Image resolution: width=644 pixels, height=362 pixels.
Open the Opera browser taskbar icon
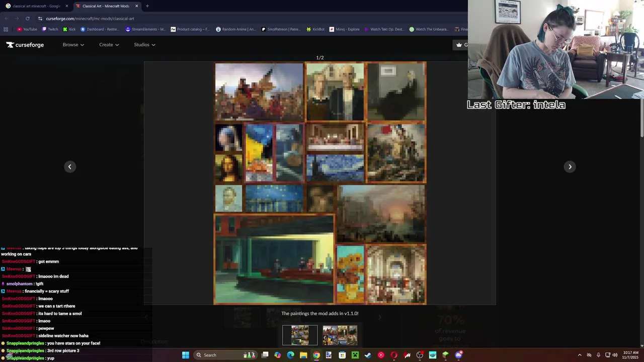click(x=394, y=355)
